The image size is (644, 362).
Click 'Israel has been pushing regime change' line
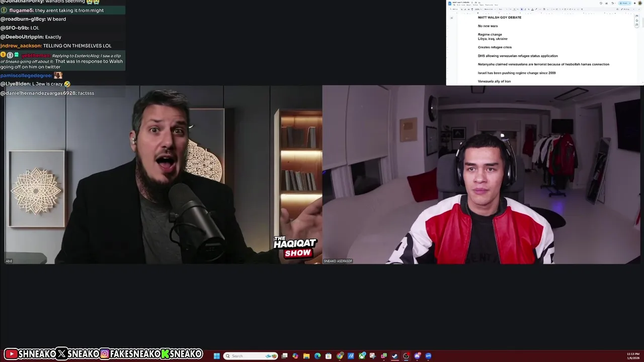click(517, 73)
